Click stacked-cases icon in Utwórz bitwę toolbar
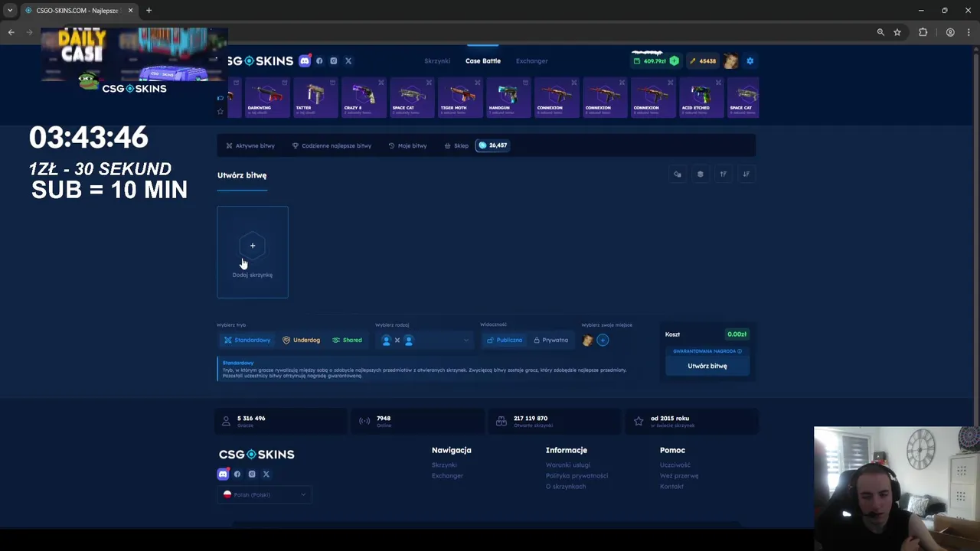Screen dimensions: 980x551 (x=700, y=174)
